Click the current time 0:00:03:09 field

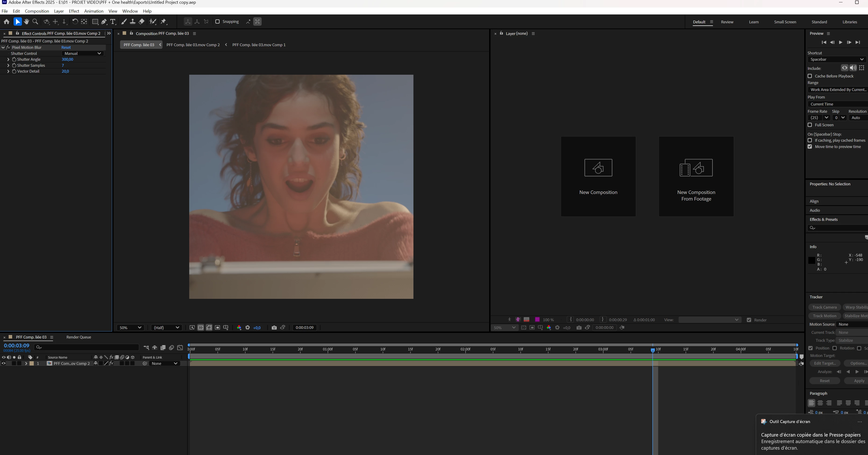coord(17,346)
